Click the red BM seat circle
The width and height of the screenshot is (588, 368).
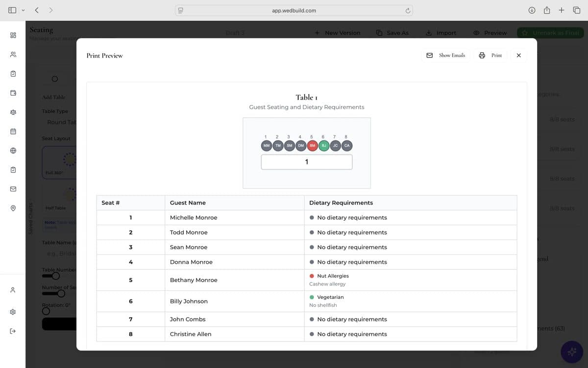313,146
